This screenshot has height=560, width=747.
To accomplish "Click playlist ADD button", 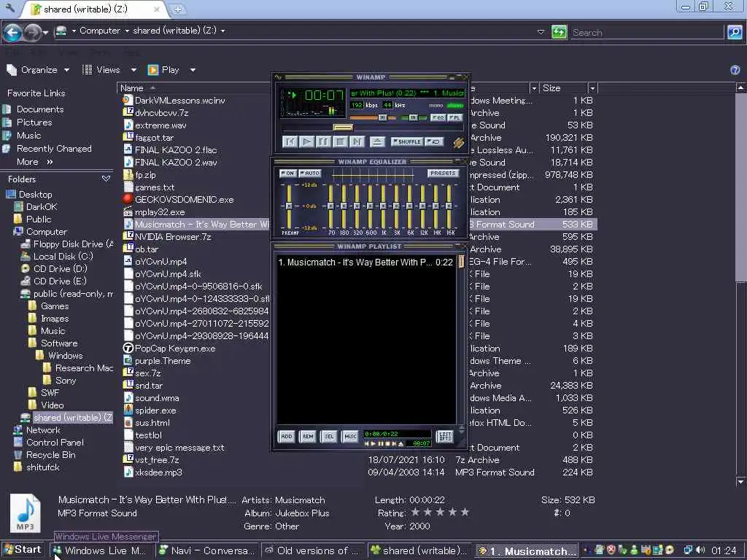I will (x=286, y=436).
